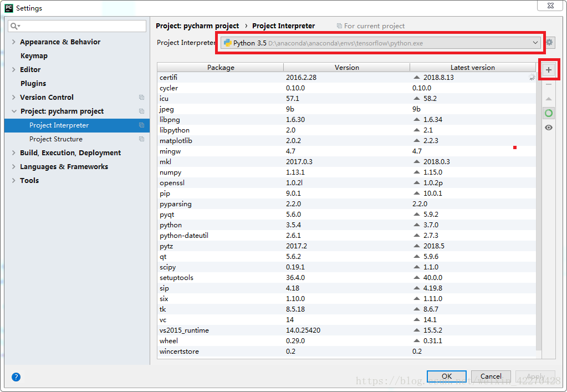Select the vs2015_runtime package row
The width and height of the screenshot is (567, 392).
pyautogui.click(x=347, y=330)
